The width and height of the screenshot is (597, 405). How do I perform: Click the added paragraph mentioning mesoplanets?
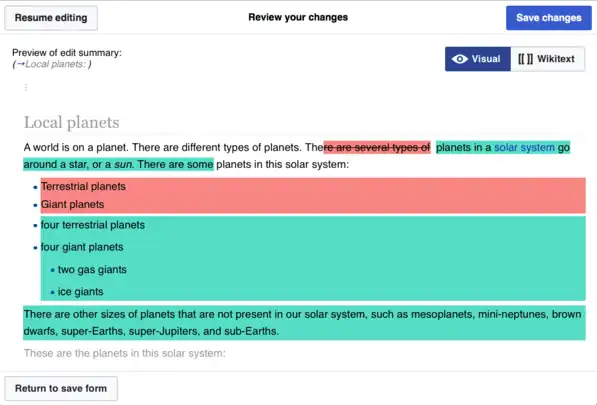(x=304, y=323)
